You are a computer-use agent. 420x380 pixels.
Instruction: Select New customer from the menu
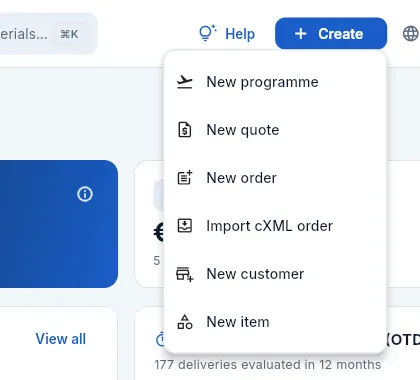pyautogui.click(x=275, y=274)
